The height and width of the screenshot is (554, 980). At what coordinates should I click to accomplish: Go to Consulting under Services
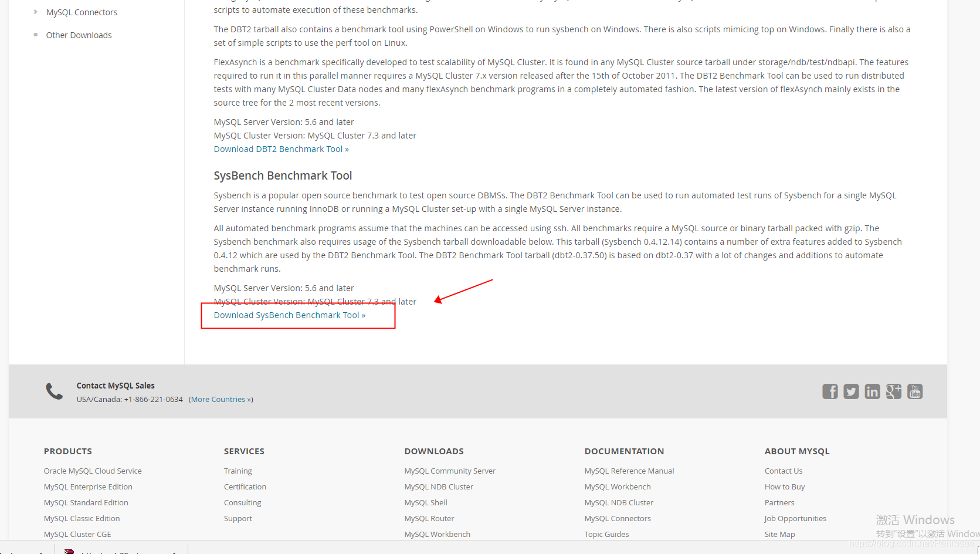(242, 503)
